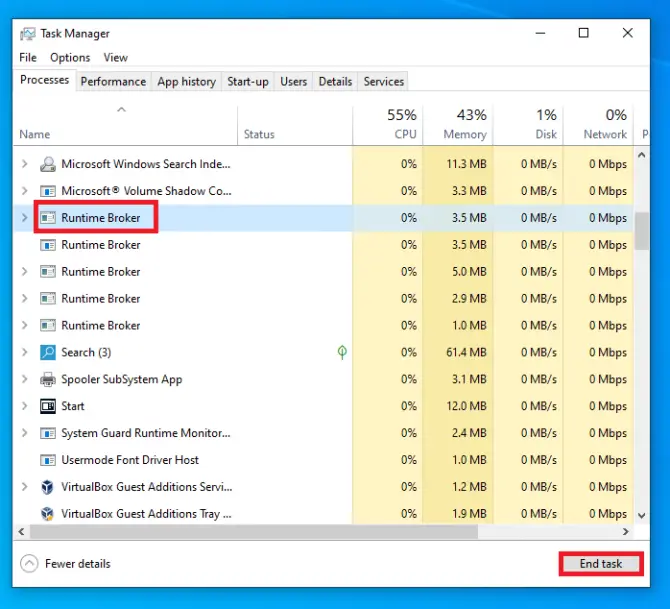Click the System Guard Runtime Monitor icon

pyautogui.click(x=47, y=433)
